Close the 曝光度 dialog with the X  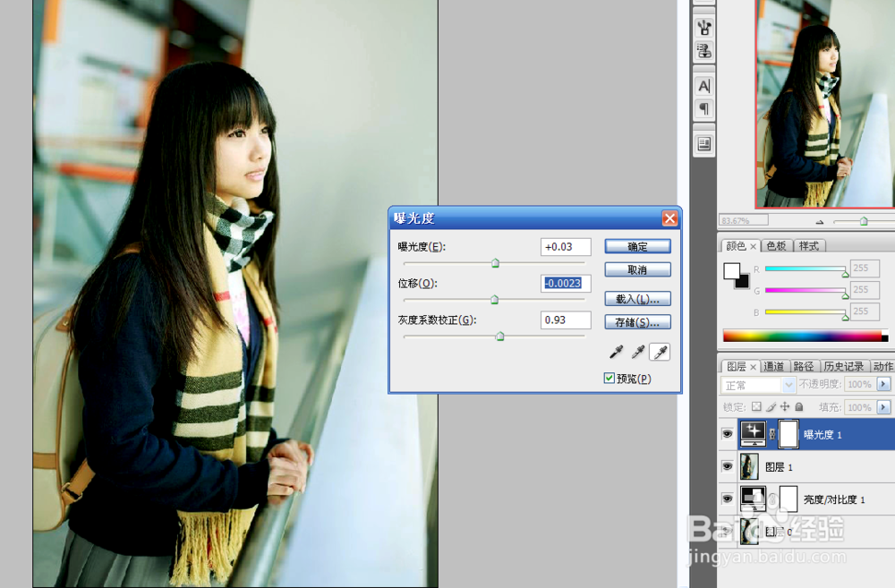click(669, 218)
